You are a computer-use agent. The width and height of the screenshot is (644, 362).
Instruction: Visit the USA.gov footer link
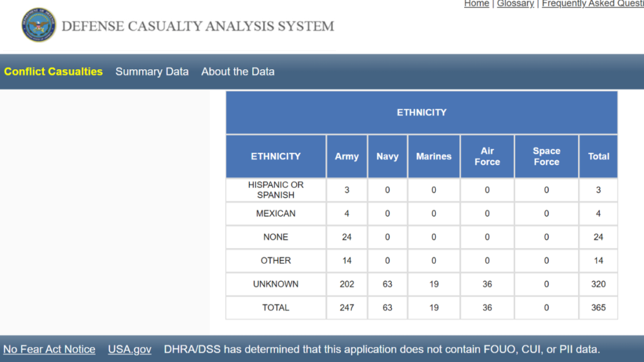pos(130,349)
